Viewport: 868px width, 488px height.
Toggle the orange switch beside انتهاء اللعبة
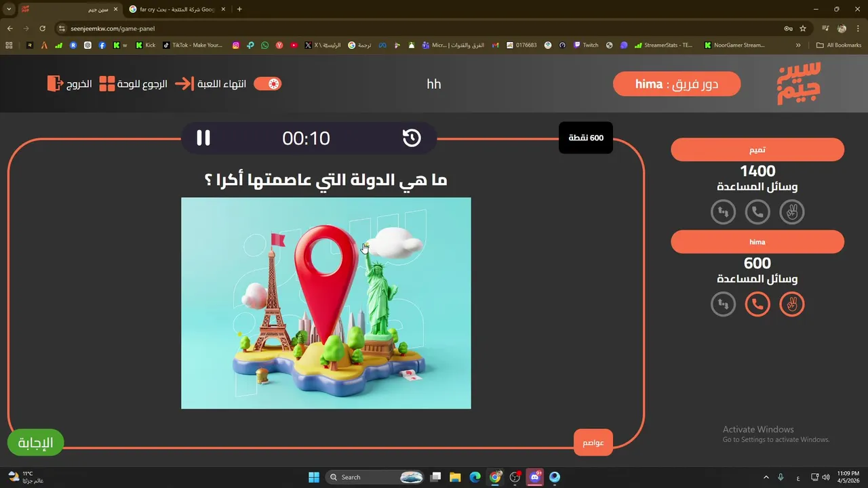[x=267, y=84]
